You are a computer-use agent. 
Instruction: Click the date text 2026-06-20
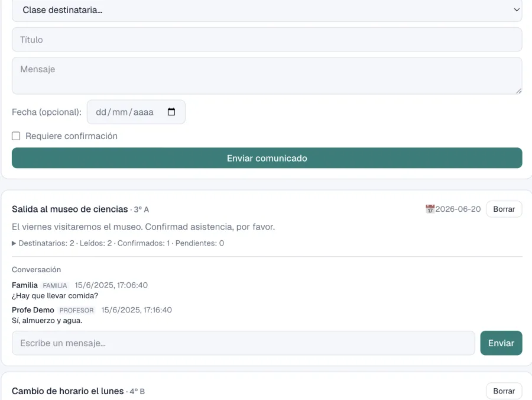tap(458, 209)
